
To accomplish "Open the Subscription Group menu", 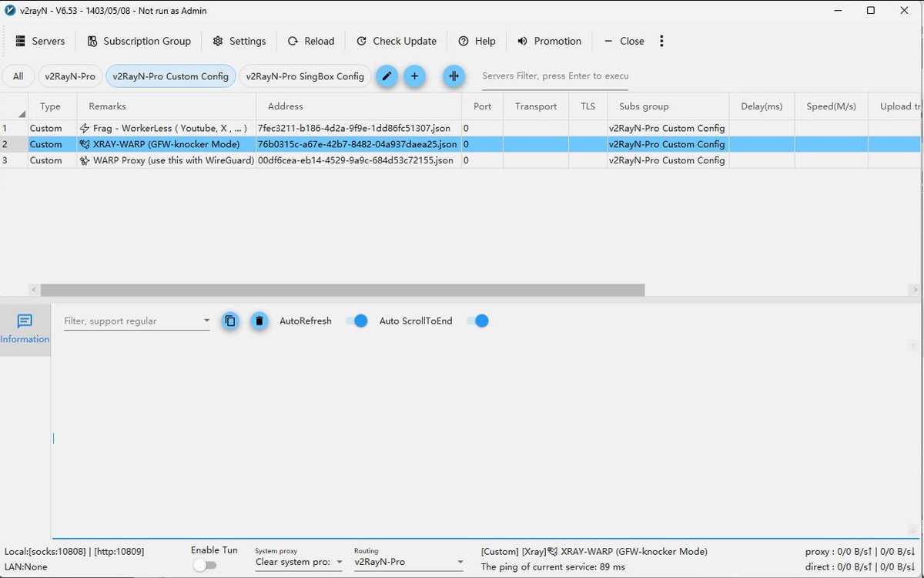I will (139, 41).
